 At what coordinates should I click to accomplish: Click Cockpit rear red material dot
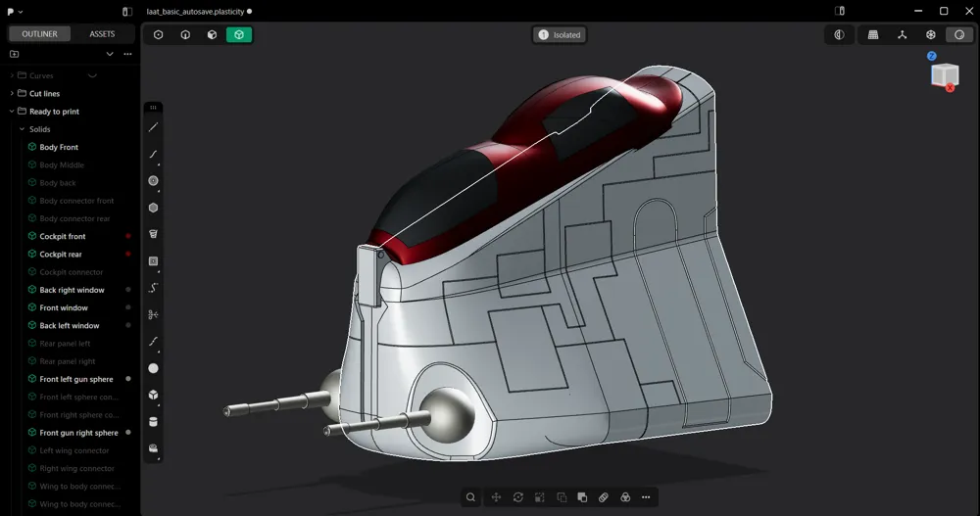click(128, 255)
